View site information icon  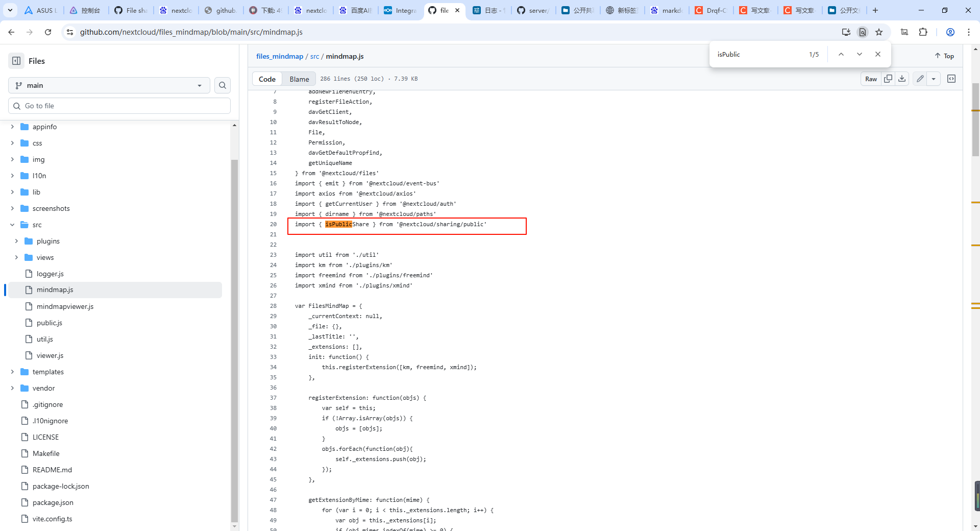pyautogui.click(x=70, y=32)
